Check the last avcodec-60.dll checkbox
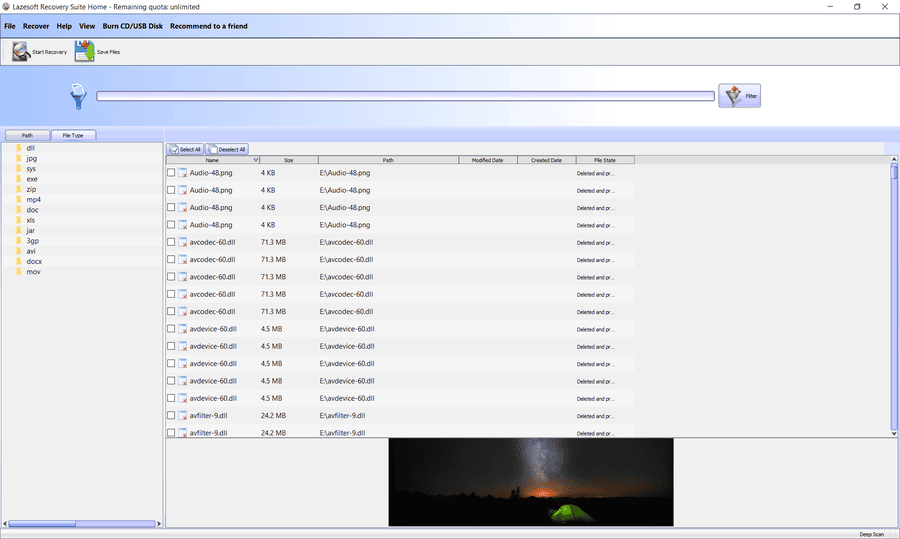 171,311
